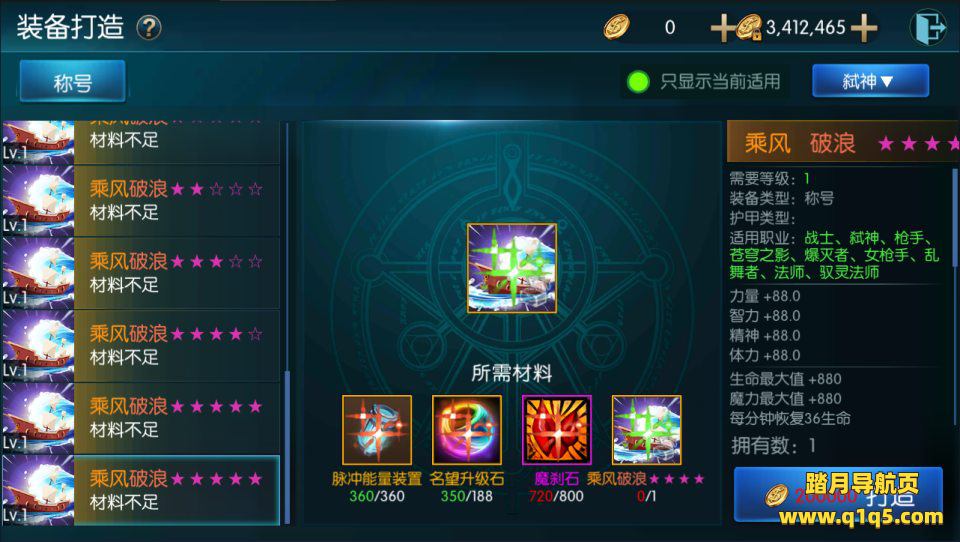Add bound coins with second plus icon
The height and width of the screenshot is (542, 960).
click(x=864, y=28)
